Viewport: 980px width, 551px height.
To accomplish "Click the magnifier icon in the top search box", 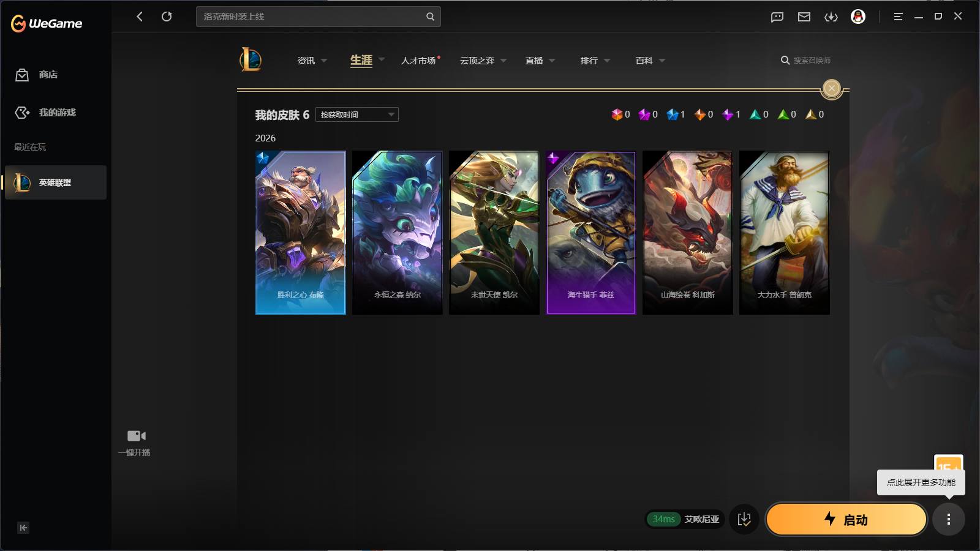I will [x=431, y=17].
